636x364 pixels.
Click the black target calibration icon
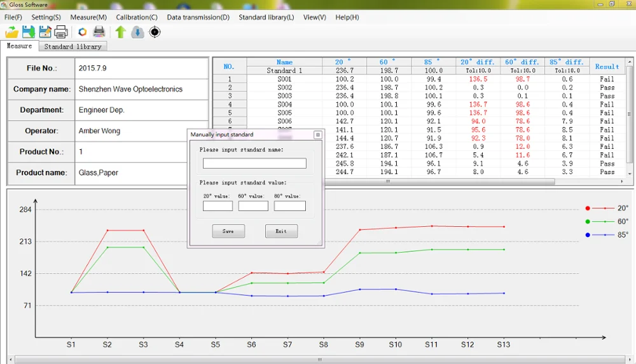click(155, 32)
